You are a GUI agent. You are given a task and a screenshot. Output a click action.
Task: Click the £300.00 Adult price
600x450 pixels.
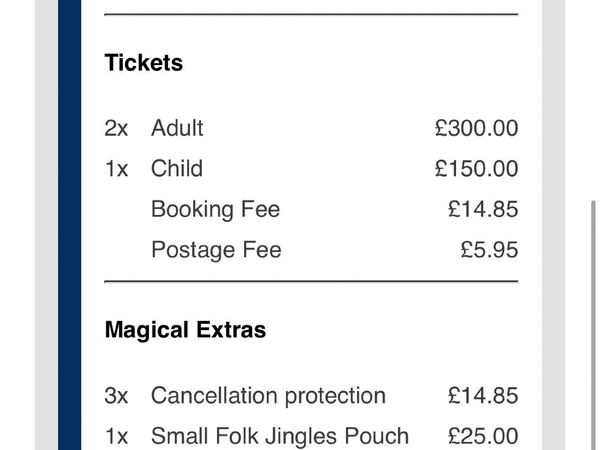476,128
